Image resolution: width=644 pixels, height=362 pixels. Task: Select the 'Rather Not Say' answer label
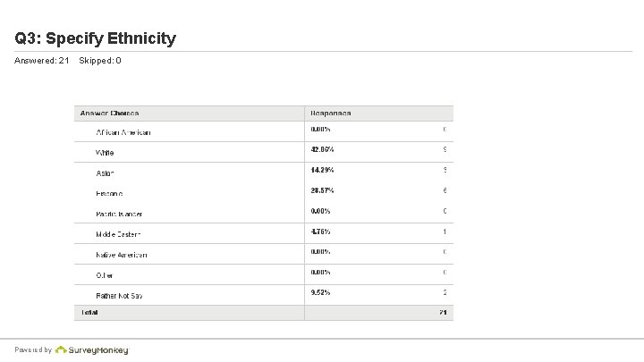pyautogui.click(x=120, y=295)
